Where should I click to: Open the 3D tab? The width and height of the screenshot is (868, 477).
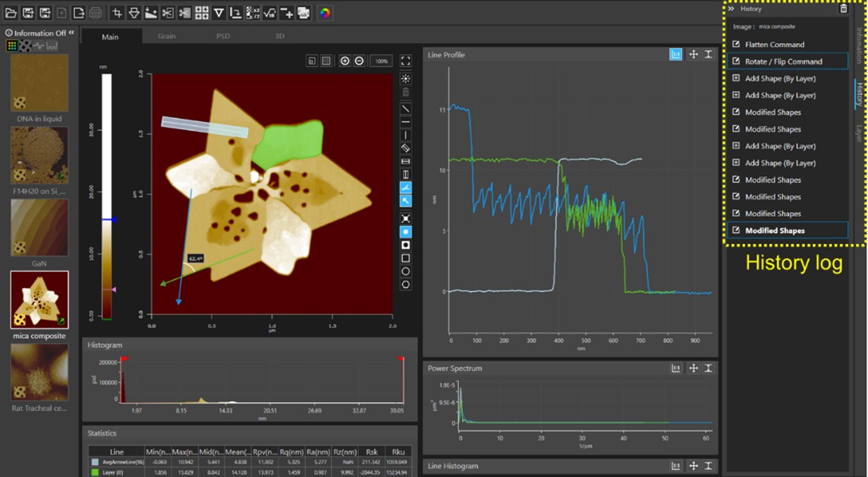click(x=278, y=36)
